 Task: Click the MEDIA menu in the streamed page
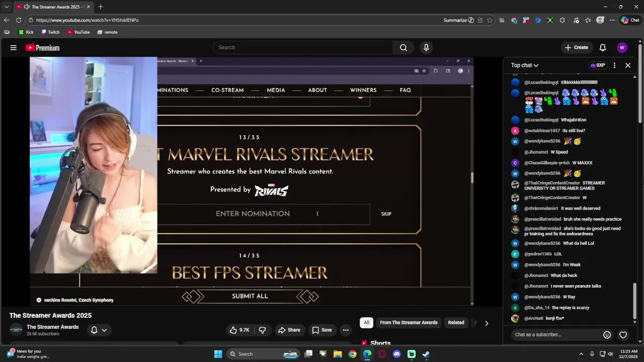[x=276, y=90]
